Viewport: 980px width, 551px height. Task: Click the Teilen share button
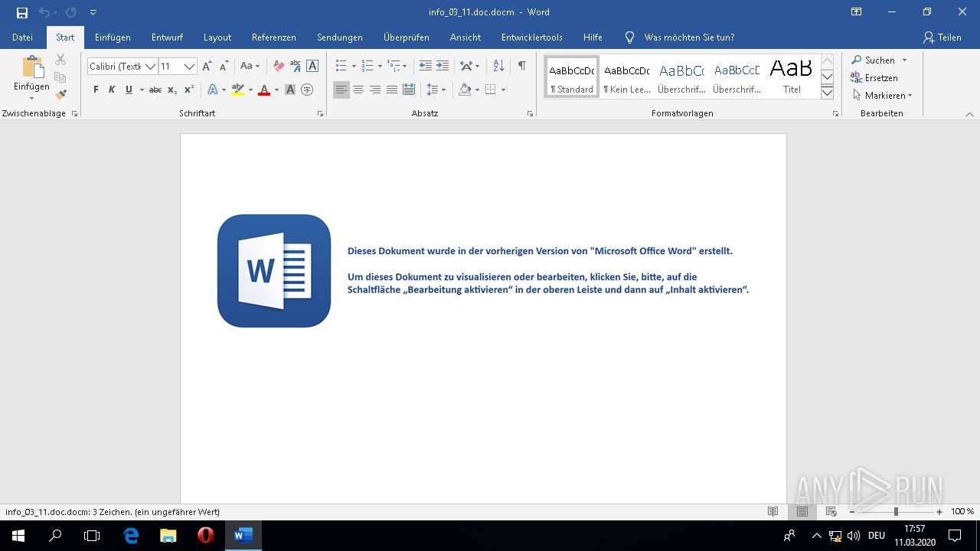click(942, 37)
